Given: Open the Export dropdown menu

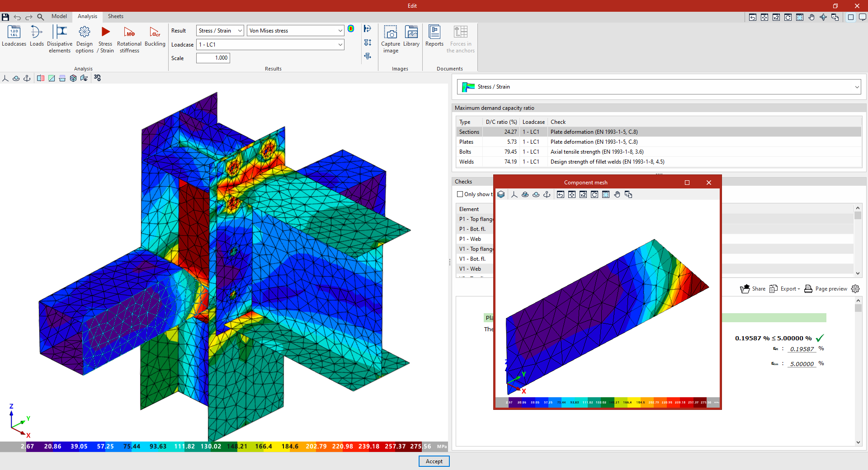Looking at the screenshot, I should click(x=785, y=289).
